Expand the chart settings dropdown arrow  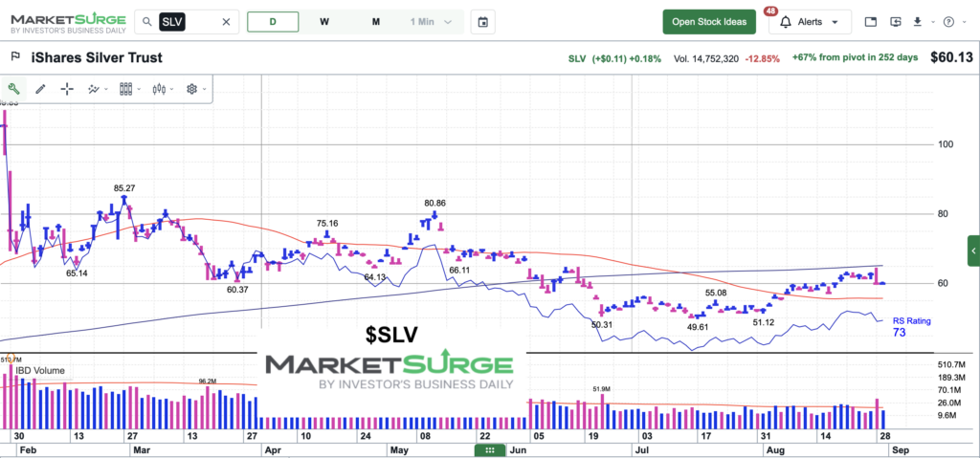205,89
